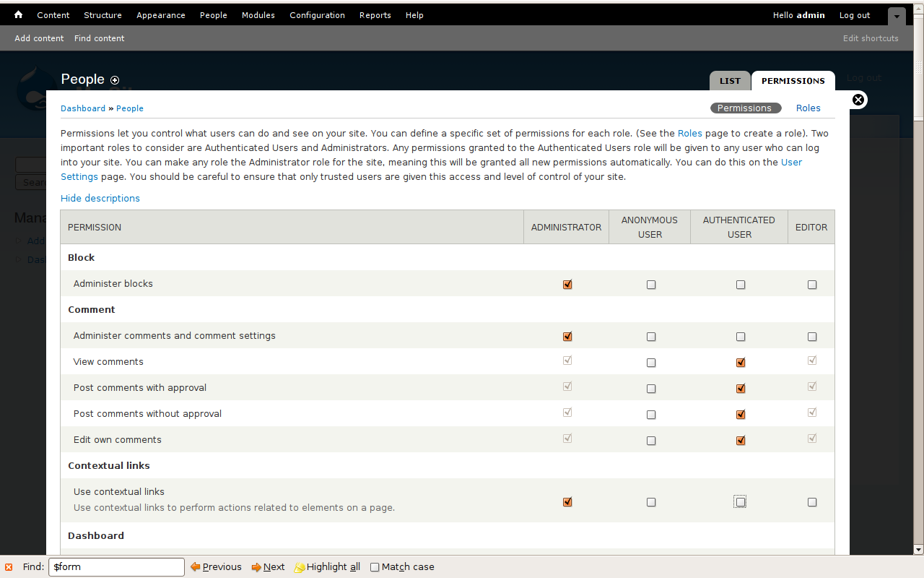Close the find bar
924x578 pixels.
point(9,567)
